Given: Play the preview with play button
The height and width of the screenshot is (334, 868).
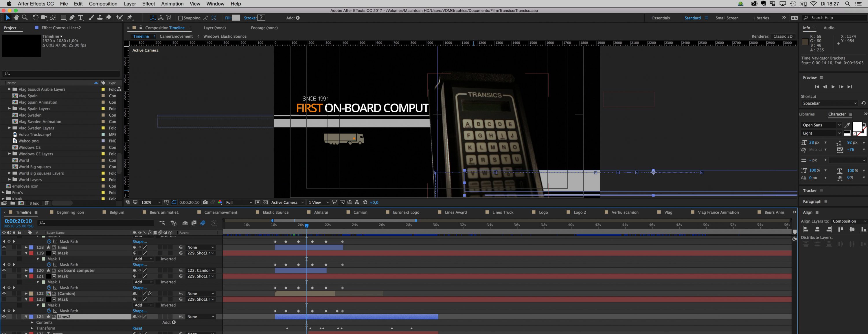Looking at the screenshot, I should (833, 87).
